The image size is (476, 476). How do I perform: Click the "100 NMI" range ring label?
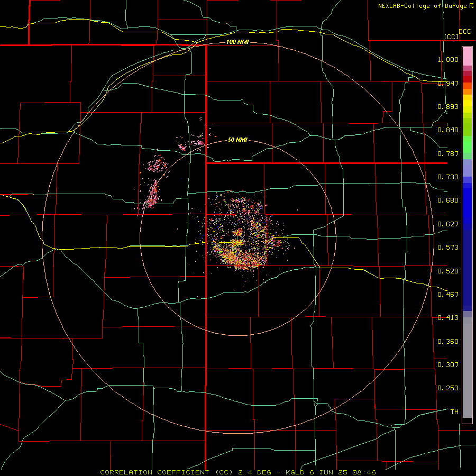coord(237,42)
